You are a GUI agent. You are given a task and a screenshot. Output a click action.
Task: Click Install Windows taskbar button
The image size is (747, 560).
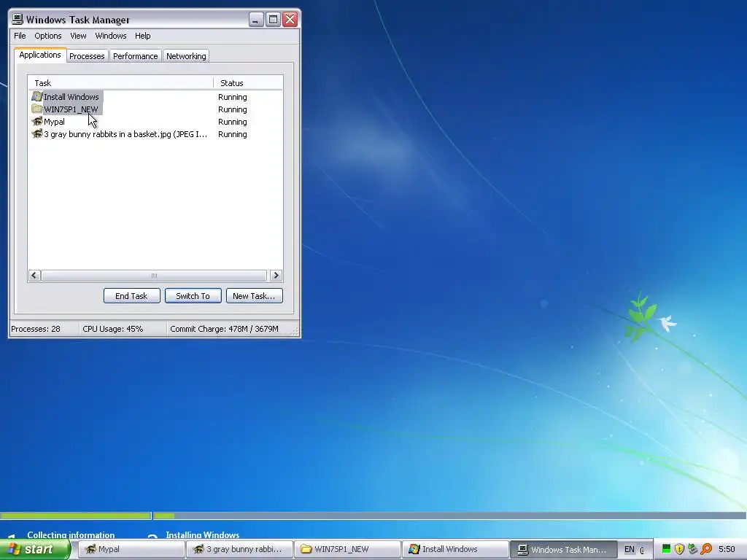455,549
